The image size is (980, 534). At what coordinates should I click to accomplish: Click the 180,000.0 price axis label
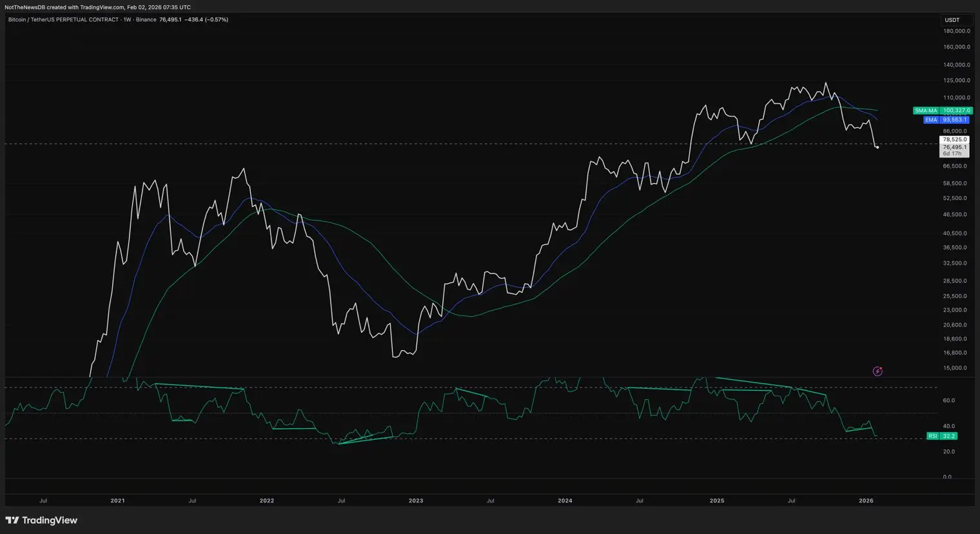(957, 31)
